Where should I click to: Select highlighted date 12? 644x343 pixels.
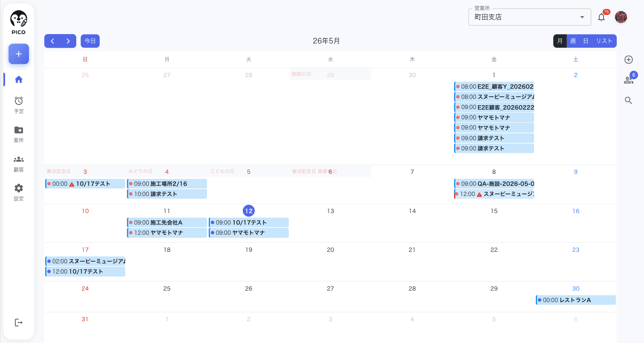pos(249,211)
